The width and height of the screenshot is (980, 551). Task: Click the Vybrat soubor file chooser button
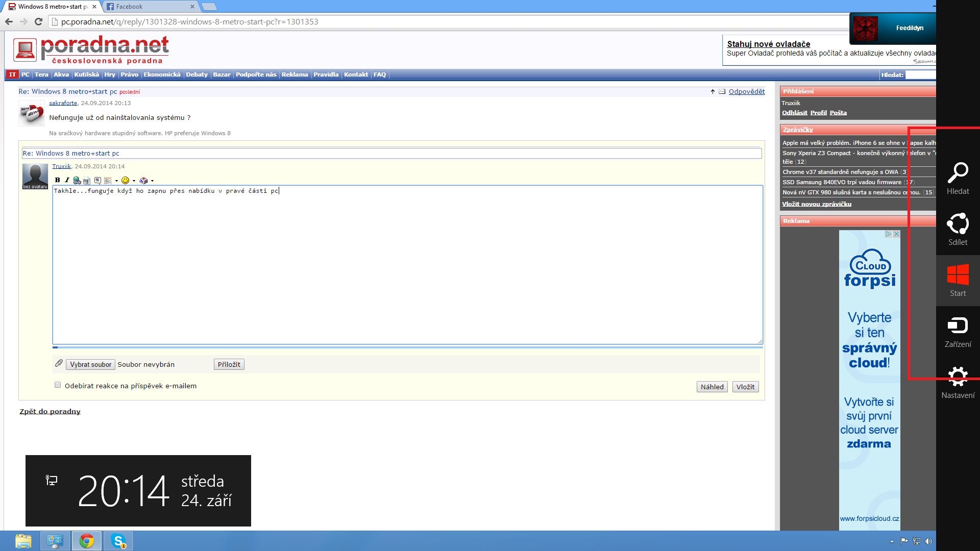tap(90, 364)
